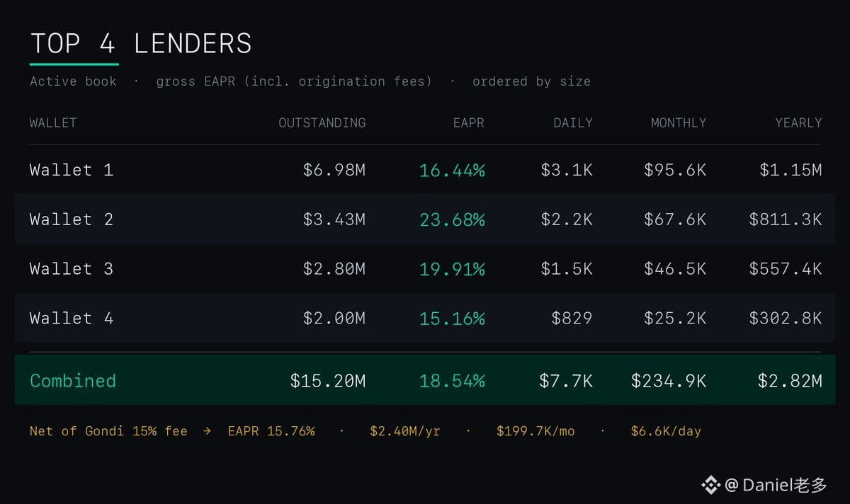Click the $199.7K/mo net figure
The width and height of the screenshot is (850, 504).
(535, 430)
